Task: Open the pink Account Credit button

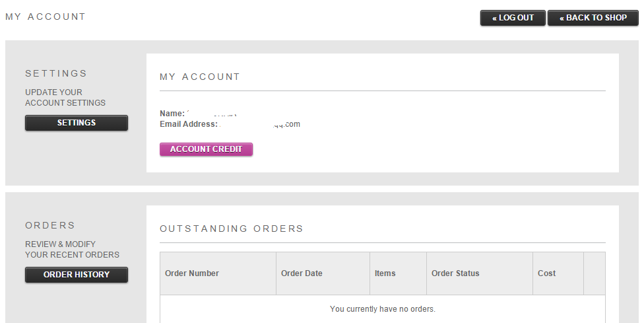Action: pyautogui.click(x=206, y=149)
